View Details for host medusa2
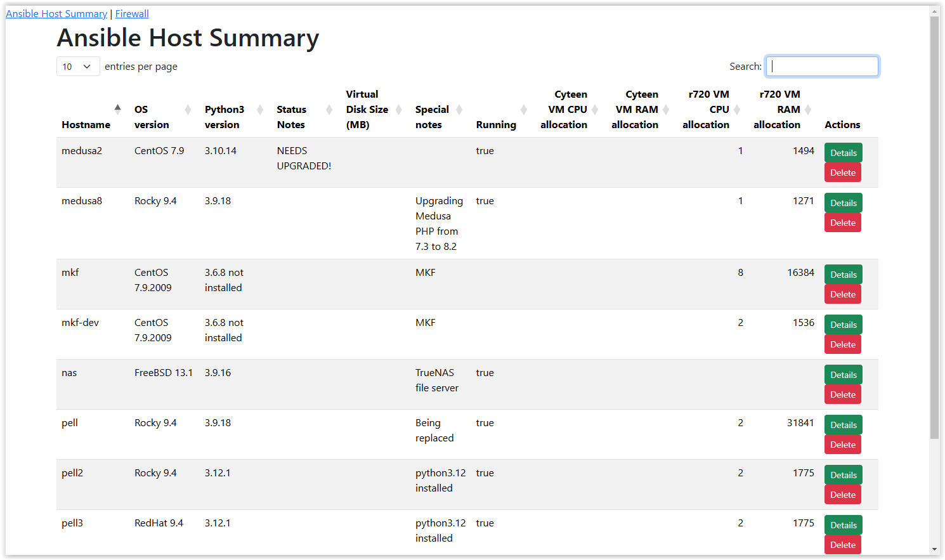This screenshot has height=560, width=945. [x=843, y=153]
